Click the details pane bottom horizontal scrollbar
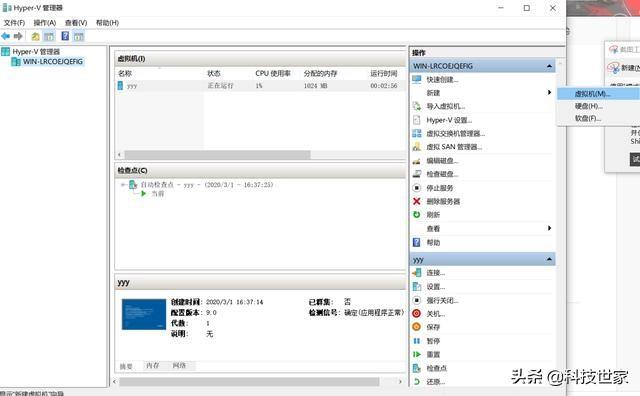 249,382
